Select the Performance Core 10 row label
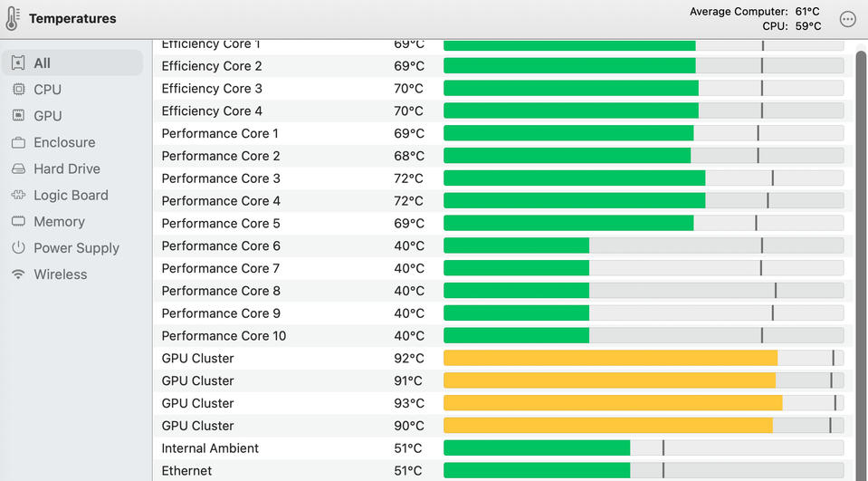This screenshot has height=481, width=868. (x=224, y=336)
